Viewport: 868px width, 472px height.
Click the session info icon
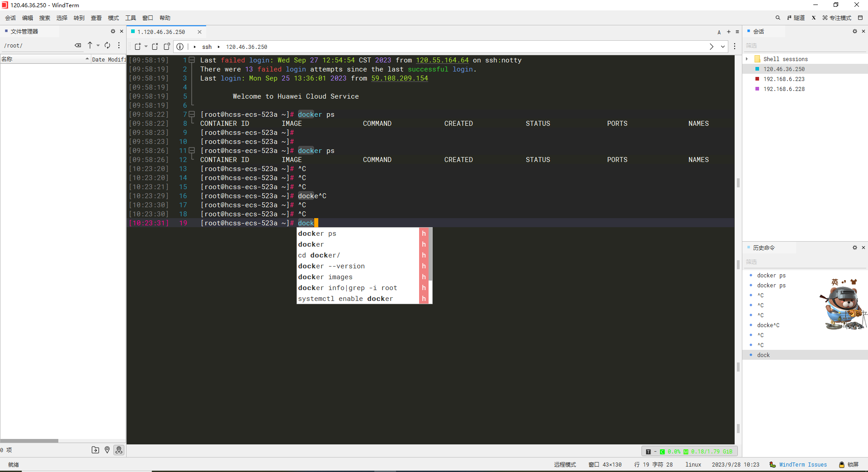tap(180, 47)
